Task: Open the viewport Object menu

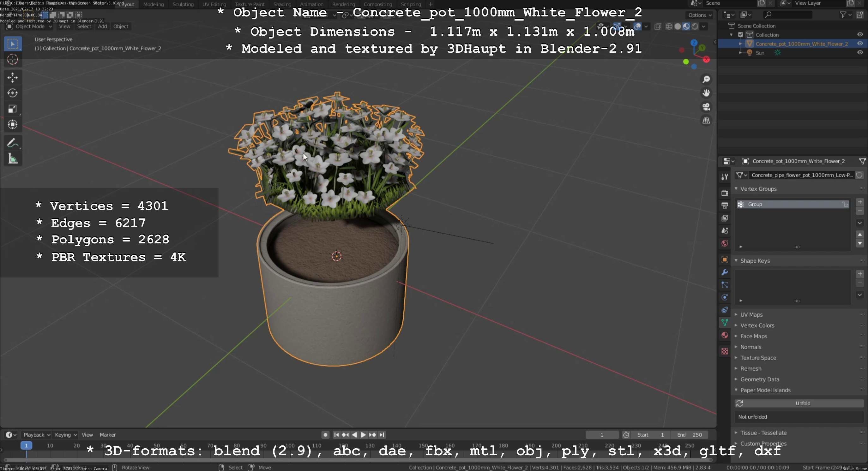Action: tap(121, 27)
